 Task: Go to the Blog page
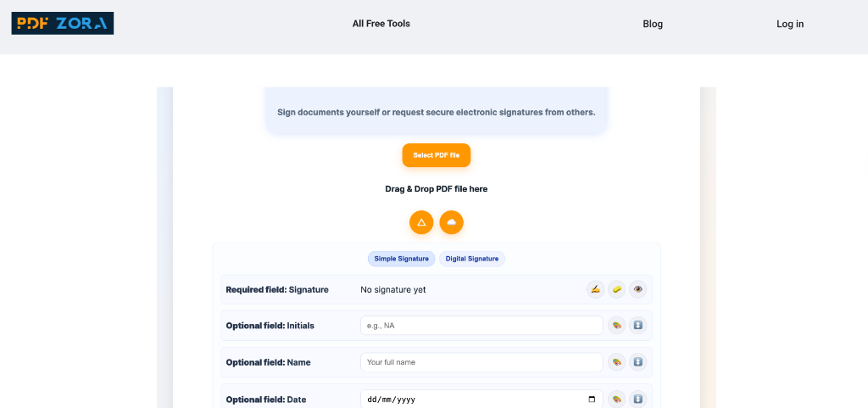tap(653, 24)
